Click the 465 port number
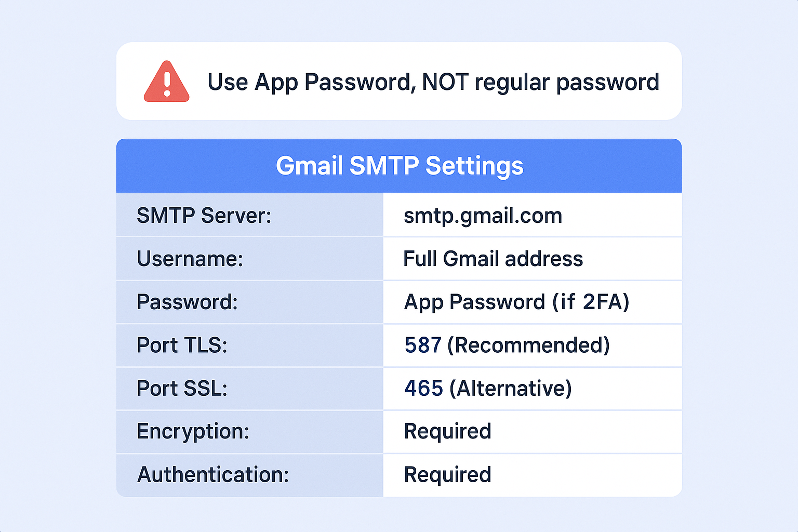798x532 pixels. pyautogui.click(x=423, y=388)
